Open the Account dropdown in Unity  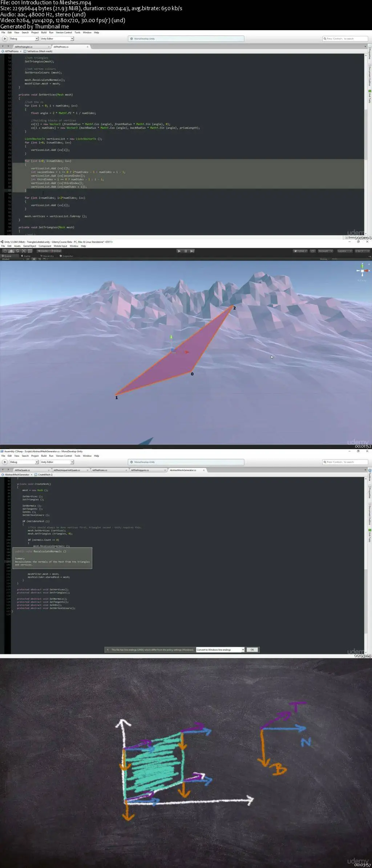pos(325,251)
